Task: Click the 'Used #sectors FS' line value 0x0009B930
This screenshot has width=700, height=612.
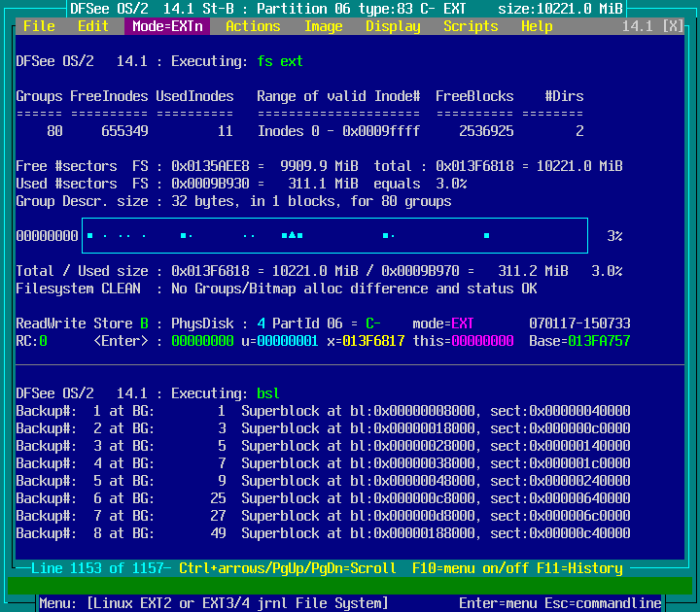Action: coord(210,184)
